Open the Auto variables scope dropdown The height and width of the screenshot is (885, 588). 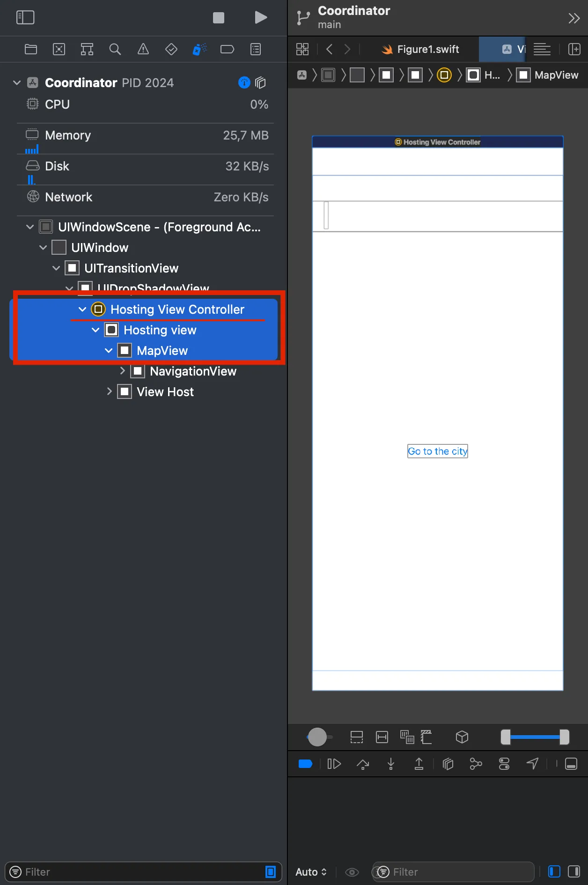click(x=311, y=872)
